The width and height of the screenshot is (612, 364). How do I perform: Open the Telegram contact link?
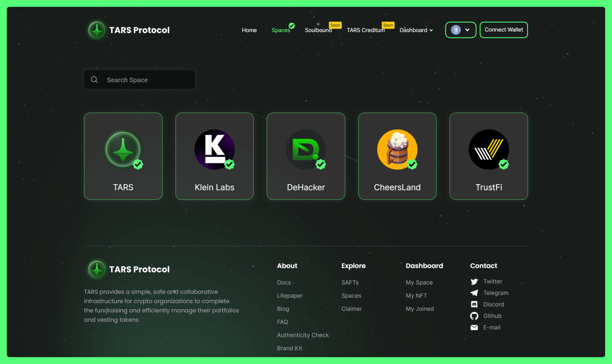point(474,293)
